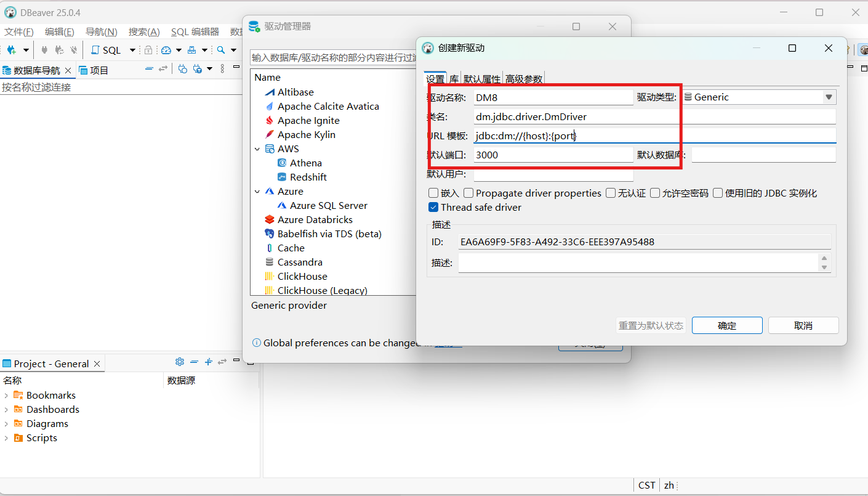The width and height of the screenshot is (868, 496).
Task: Enable 使用旧的 JDBC 实例化 checkbox
Action: pyautogui.click(x=718, y=193)
